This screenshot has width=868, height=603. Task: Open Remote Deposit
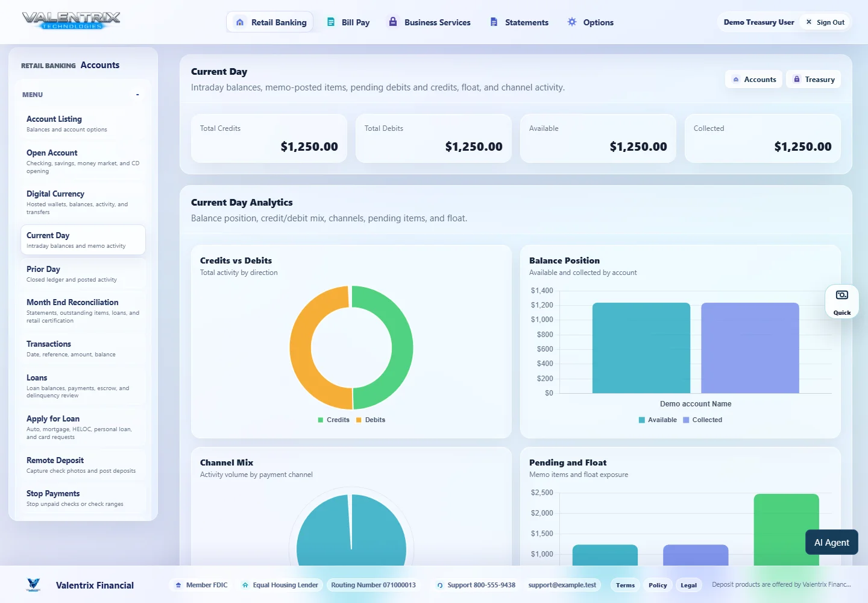pyautogui.click(x=83, y=465)
